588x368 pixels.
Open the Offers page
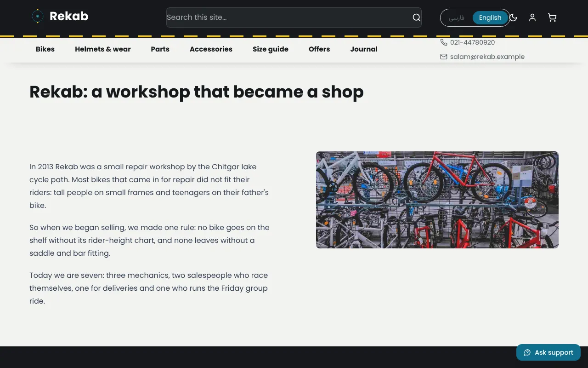tap(319, 49)
